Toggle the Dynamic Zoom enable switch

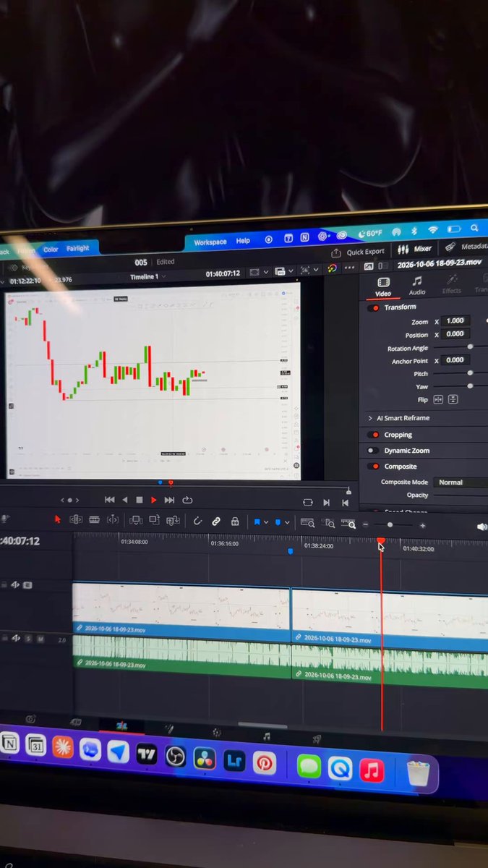pyautogui.click(x=374, y=451)
